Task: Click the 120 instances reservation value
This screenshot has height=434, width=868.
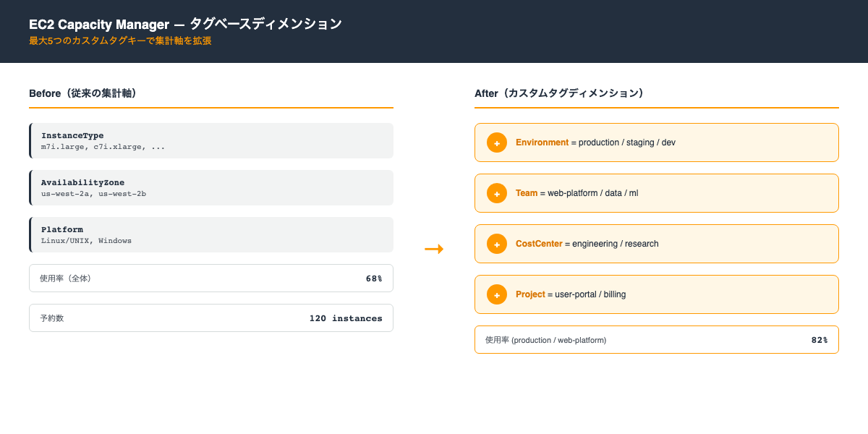Action: pos(346,318)
